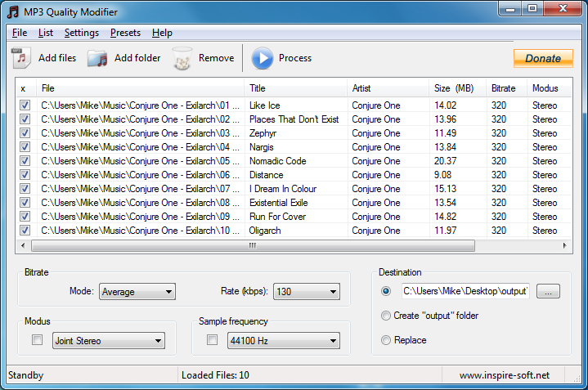Sort by the Modus column header
The image size is (588, 390).
[549, 88]
